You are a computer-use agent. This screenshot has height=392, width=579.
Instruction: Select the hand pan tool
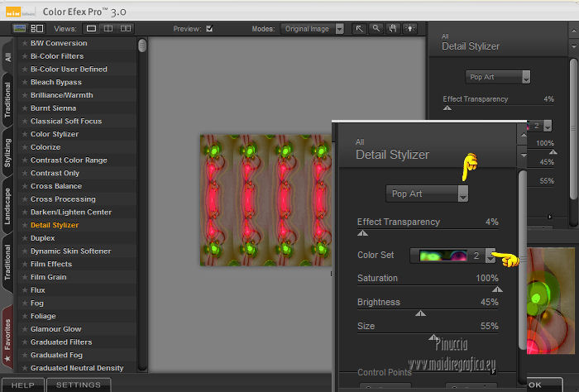(x=393, y=28)
